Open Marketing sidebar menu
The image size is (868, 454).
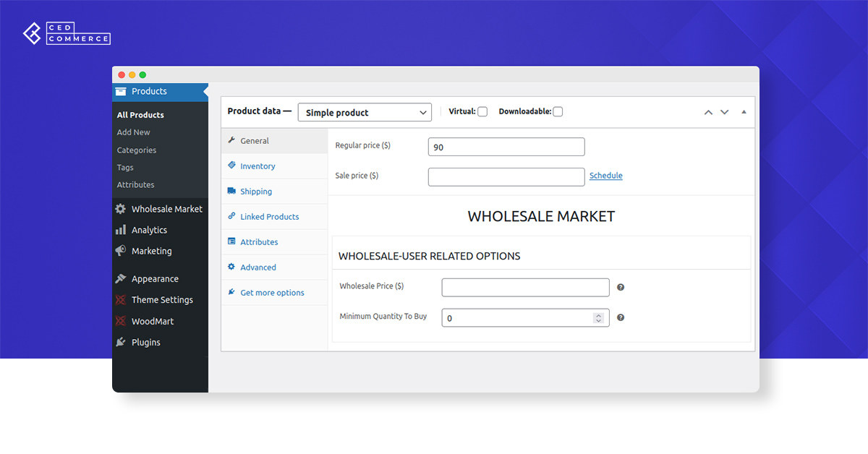(160, 251)
